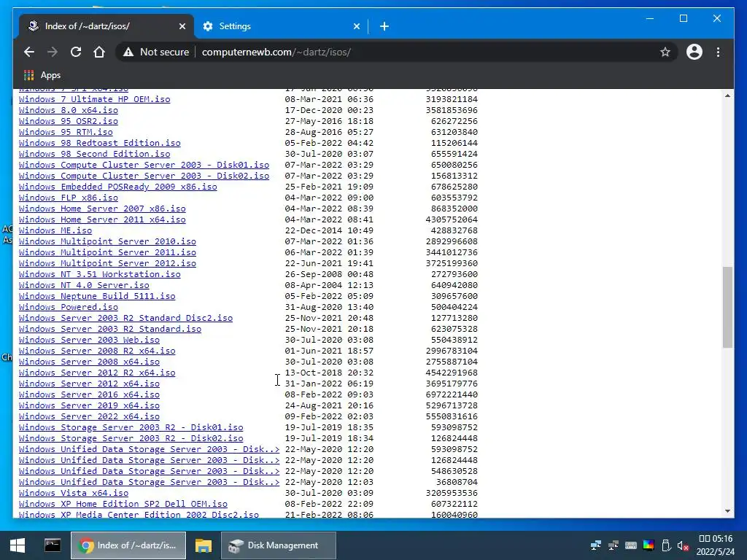Screen dimensions: 747x560
Task: Open the Chrome profile avatar menu
Action: [x=694, y=52]
